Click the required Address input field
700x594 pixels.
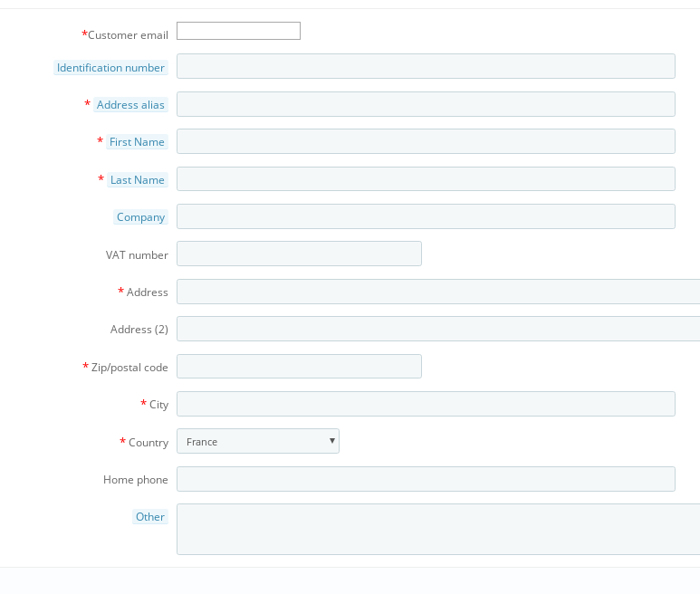pos(438,292)
